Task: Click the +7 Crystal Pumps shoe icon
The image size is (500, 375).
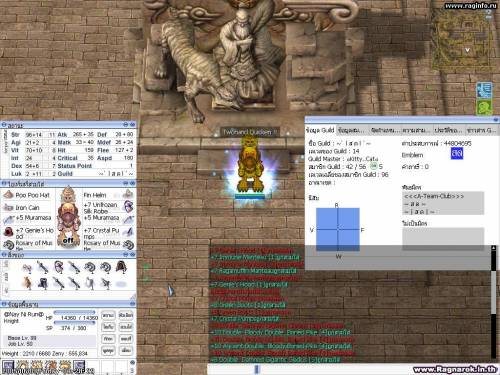Action: [x=129, y=231]
